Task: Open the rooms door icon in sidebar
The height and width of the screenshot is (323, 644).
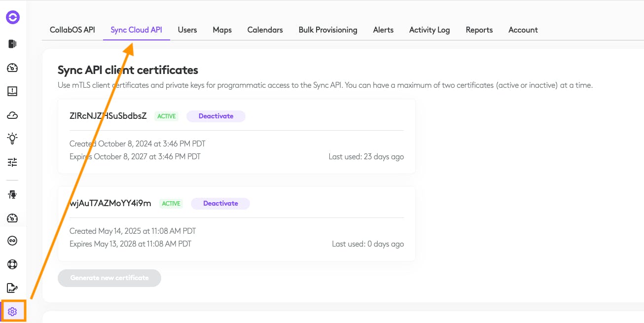Action: pos(13,44)
